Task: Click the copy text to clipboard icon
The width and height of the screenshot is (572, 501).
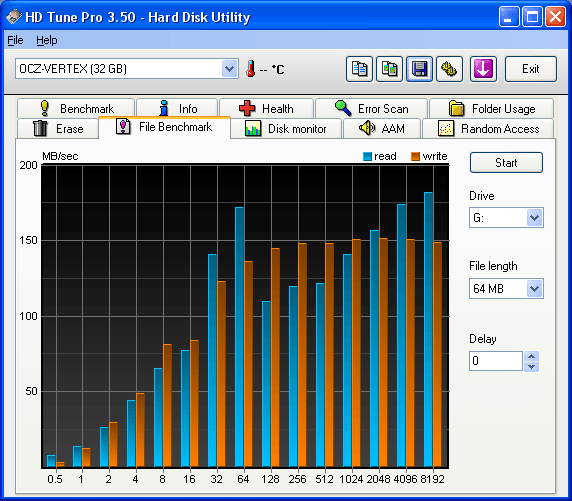Action: (359, 69)
